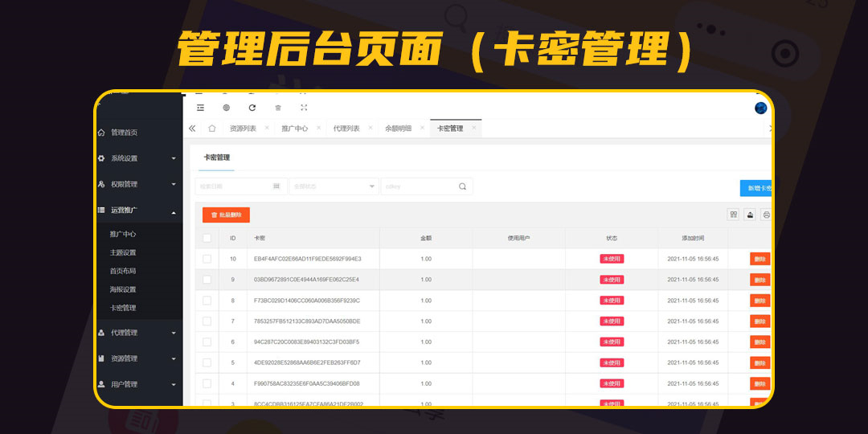Open the 全部状态 status dropdown
Viewport: 868px width, 434px height.
pyautogui.click(x=334, y=186)
